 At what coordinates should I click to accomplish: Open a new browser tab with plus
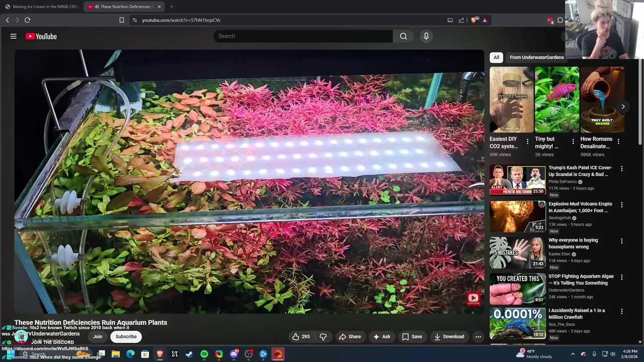pyautogui.click(x=172, y=7)
